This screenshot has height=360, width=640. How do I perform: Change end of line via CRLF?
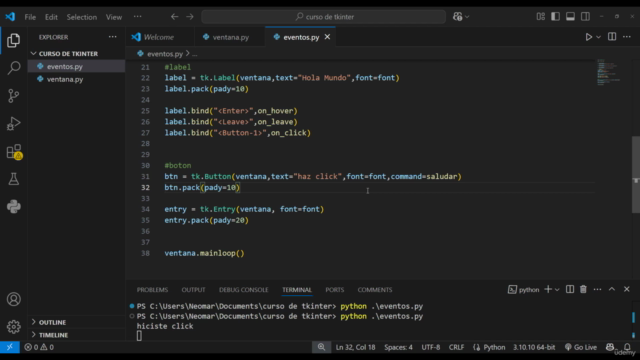click(x=456, y=347)
